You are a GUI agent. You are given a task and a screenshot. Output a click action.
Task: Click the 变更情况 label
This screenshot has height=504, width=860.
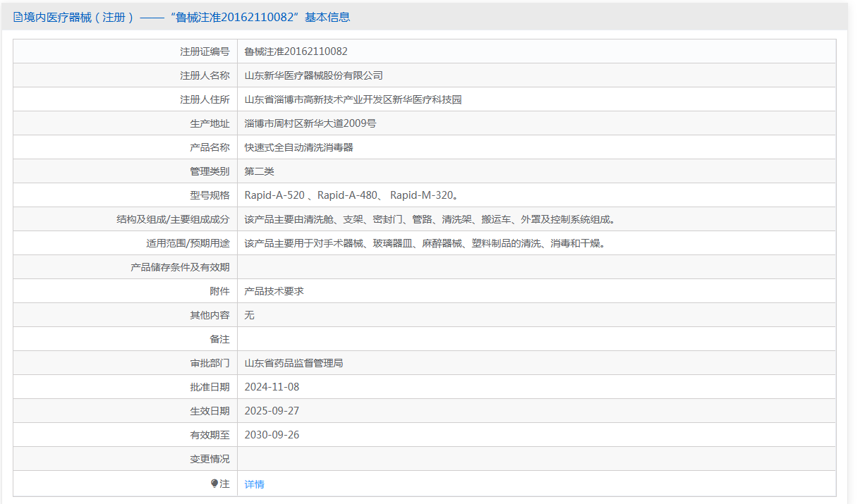point(210,459)
